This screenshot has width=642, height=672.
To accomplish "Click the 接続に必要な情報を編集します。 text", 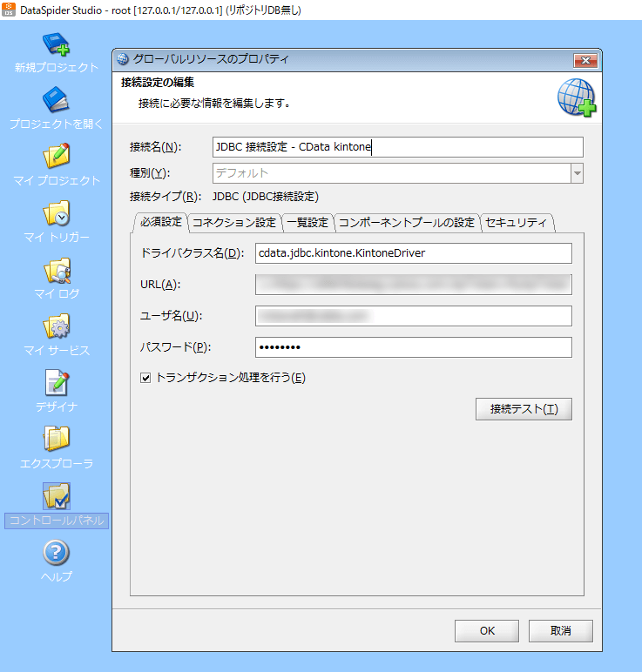I will pos(214,103).
